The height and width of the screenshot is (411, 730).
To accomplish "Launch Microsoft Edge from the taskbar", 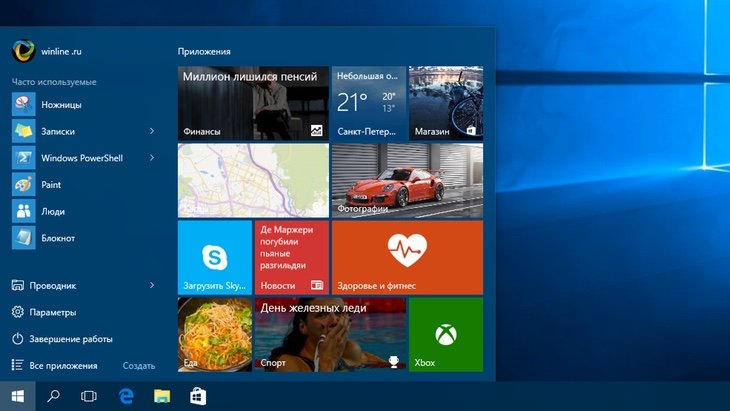I will [x=126, y=396].
